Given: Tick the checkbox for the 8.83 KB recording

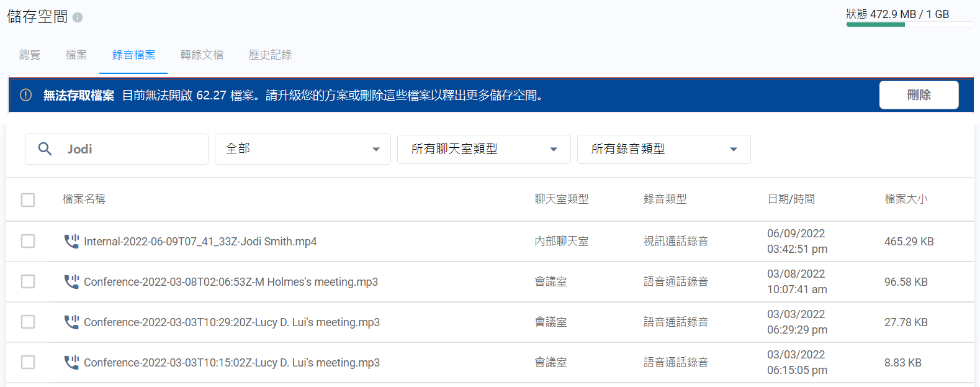Looking at the screenshot, I should pos(28,362).
